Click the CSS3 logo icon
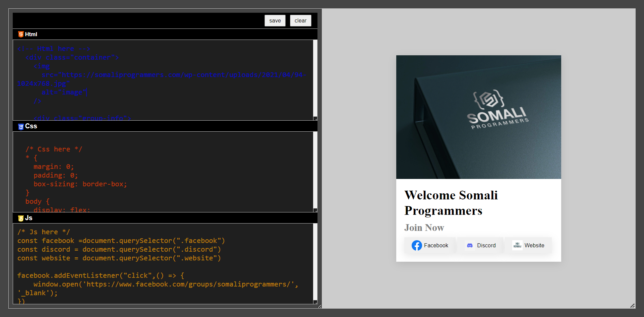 pyautogui.click(x=21, y=126)
